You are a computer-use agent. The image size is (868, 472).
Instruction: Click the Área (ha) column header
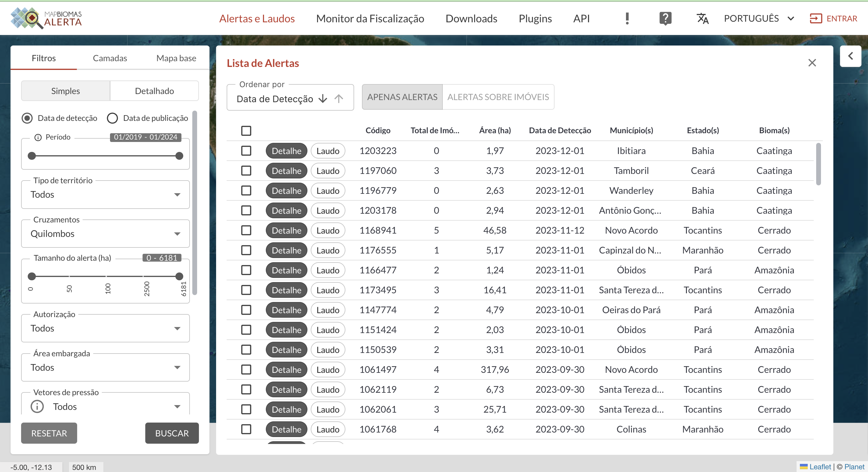495,131
